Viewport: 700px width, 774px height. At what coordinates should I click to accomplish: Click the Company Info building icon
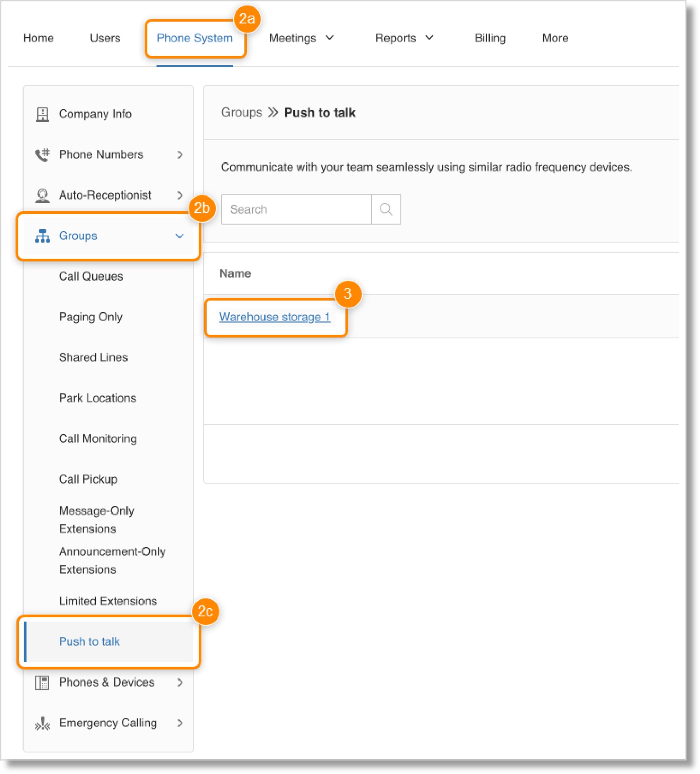point(42,114)
